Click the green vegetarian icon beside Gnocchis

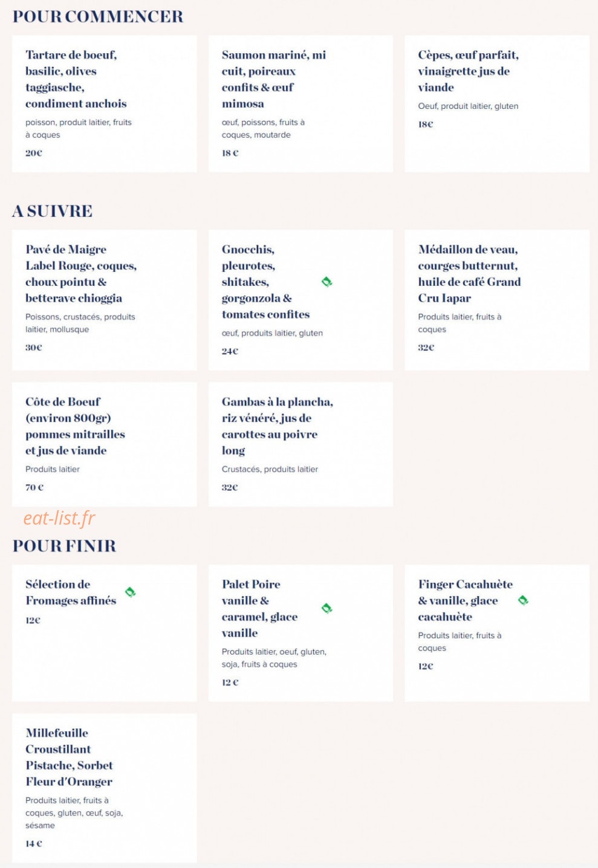[x=327, y=282]
